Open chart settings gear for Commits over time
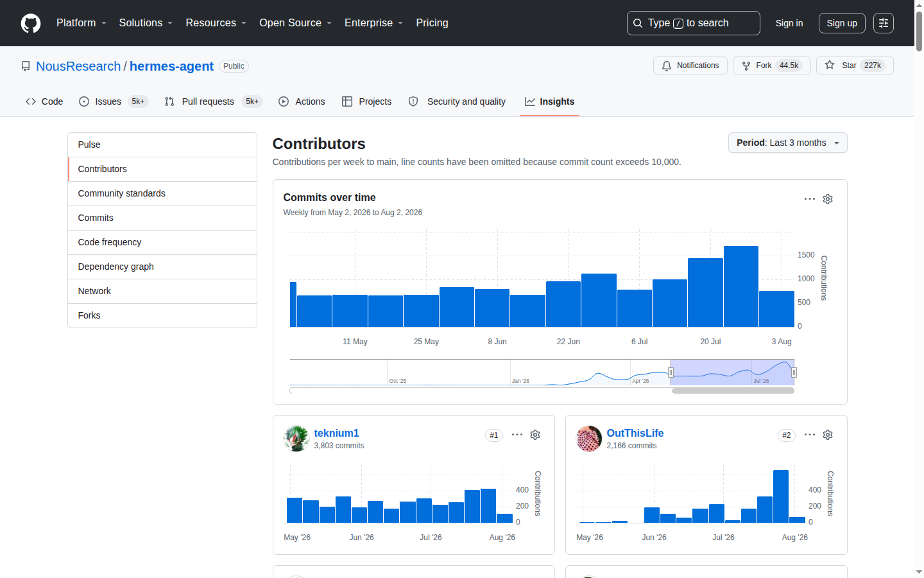This screenshot has width=924, height=578. click(x=828, y=199)
